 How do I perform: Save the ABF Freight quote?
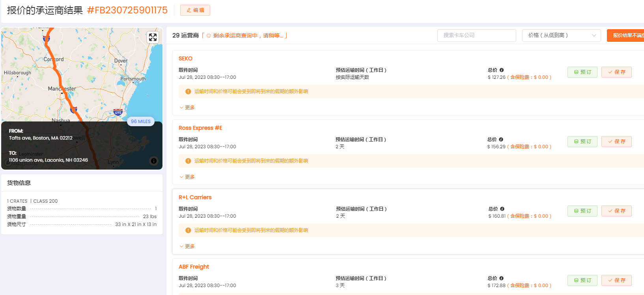(x=616, y=280)
